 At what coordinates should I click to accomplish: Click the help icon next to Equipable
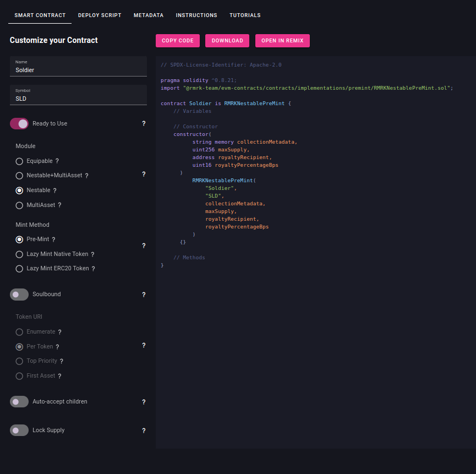(x=57, y=161)
